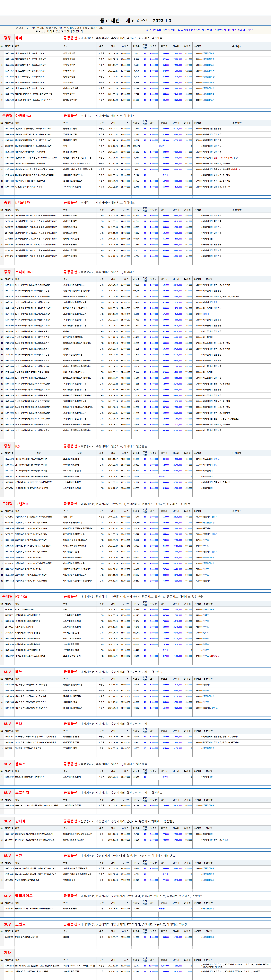Click K5 row 1 new-car price 24,397,000
The image size is (271, 980).
tap(125, 459)
